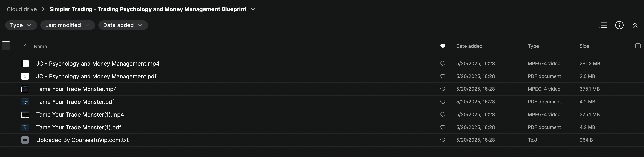The image size is (644, 157).
Task: Open the info panel icon
Action: coord(619,25)
